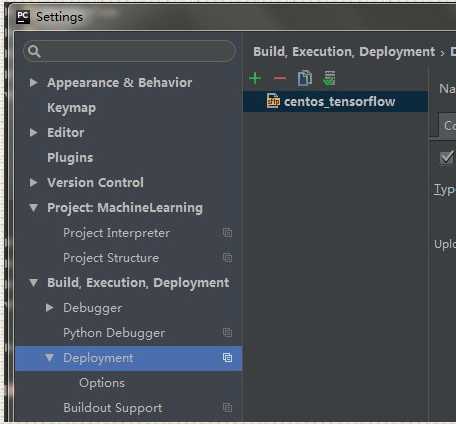456x424 pixels.
Task: Open the Keymap settings page
Action: click(71, 108)
